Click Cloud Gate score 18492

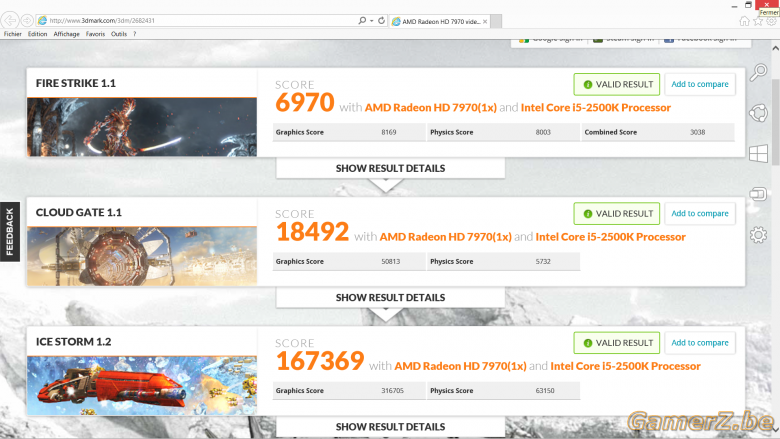tap(312, 232)
